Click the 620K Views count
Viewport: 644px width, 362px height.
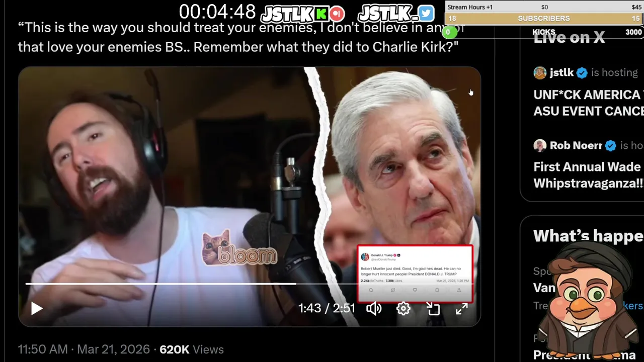[x=192, y=349]
